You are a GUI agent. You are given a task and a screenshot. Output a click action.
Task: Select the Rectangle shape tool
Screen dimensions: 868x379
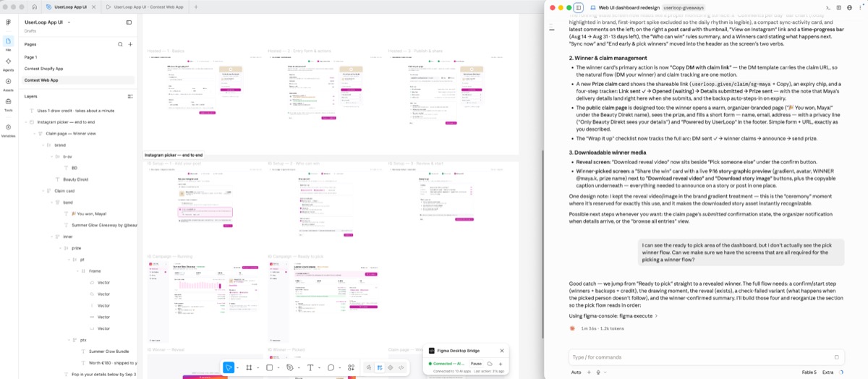point(269,367)
